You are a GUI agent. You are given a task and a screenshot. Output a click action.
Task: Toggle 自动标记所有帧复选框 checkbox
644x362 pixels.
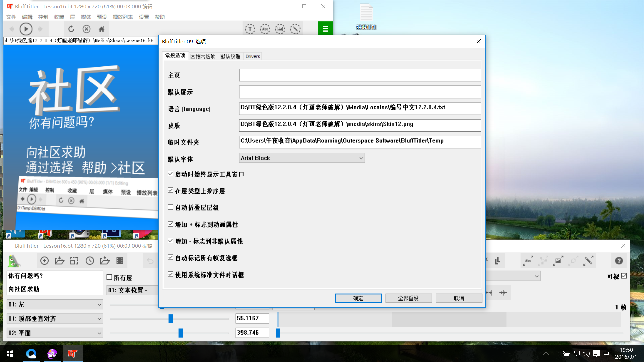pyautogui.click(x=171, y=257)
